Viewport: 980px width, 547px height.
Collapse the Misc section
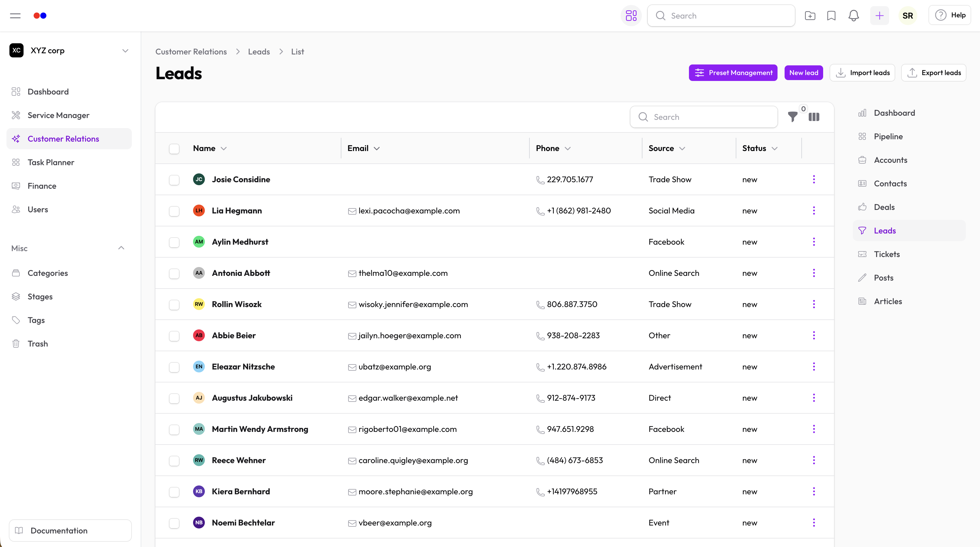click(121, 248)
